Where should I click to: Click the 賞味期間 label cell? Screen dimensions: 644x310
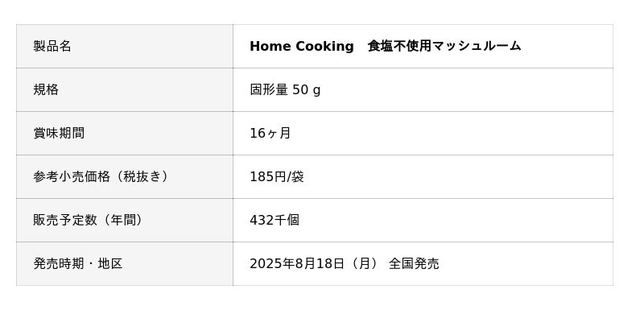[125, 133]
